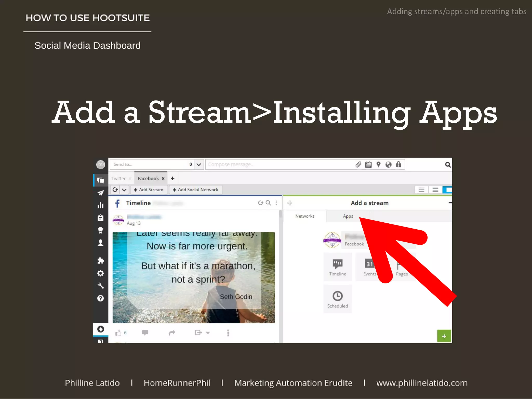
Task: Switch to the Twitter tab
Action: coord(119,178)
